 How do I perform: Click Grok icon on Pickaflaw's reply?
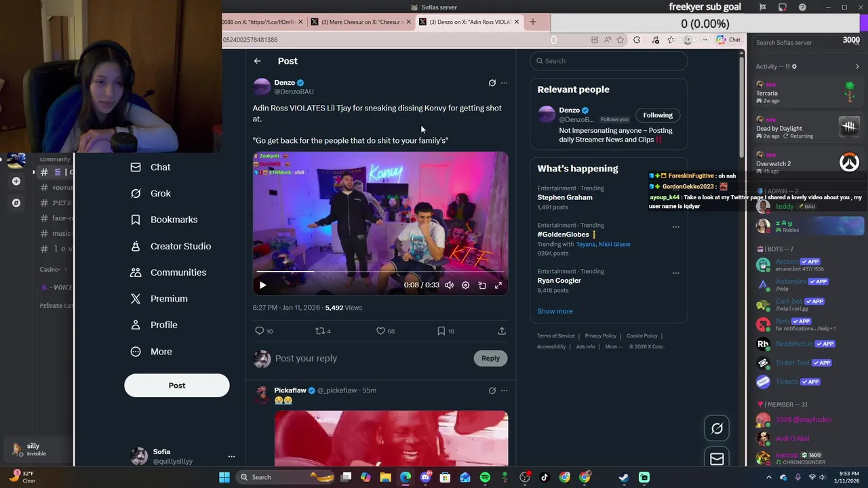tap(492, 390)
